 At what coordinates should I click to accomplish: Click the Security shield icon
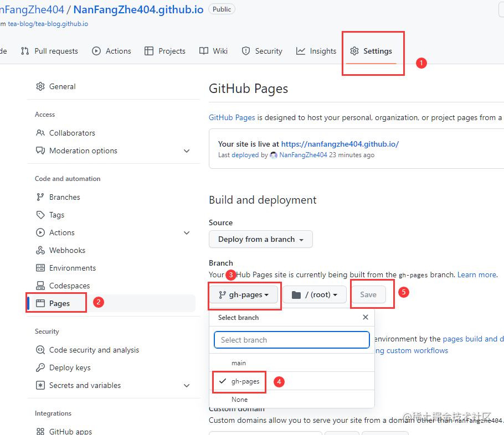[246, 51]
